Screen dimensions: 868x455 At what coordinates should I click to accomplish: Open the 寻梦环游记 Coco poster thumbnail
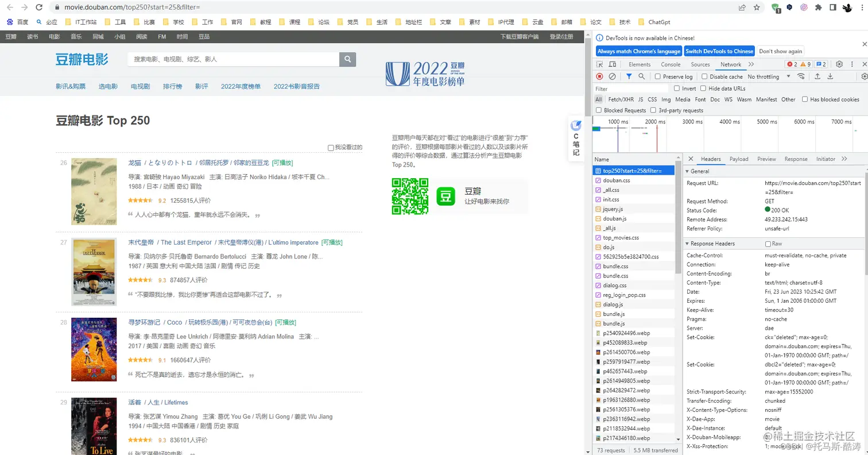pyautogui.click(x=94, y=349)
